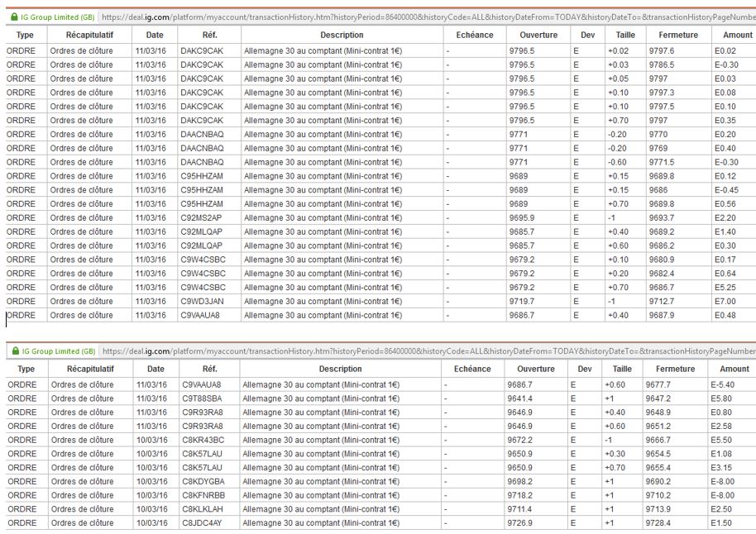Click the opening price 9726.9

coord(519,523)
